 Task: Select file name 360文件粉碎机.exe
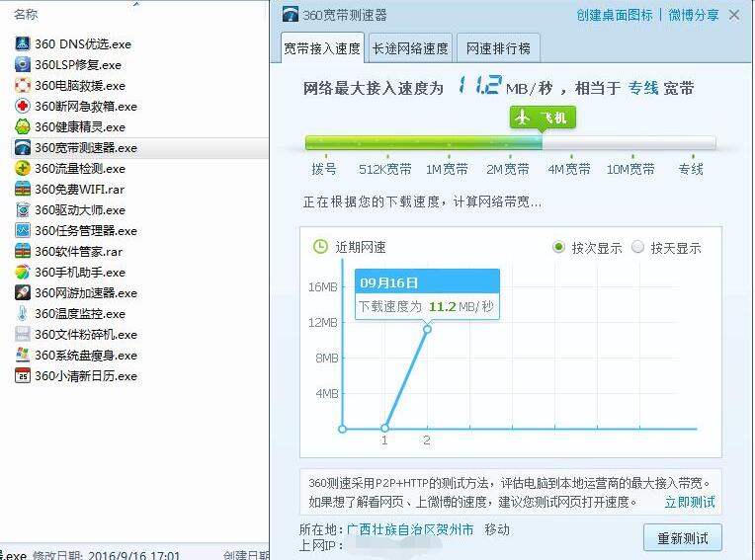click(x=86, y=334)
